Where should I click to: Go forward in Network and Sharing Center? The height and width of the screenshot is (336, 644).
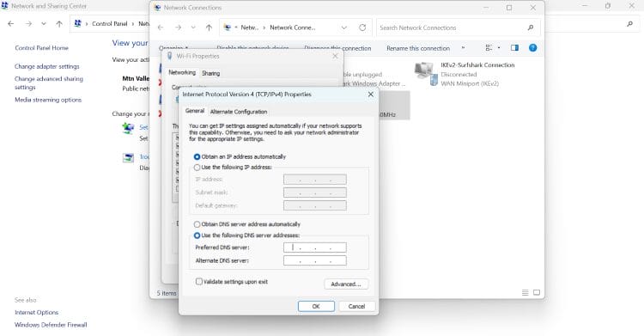tap(28, 24)
